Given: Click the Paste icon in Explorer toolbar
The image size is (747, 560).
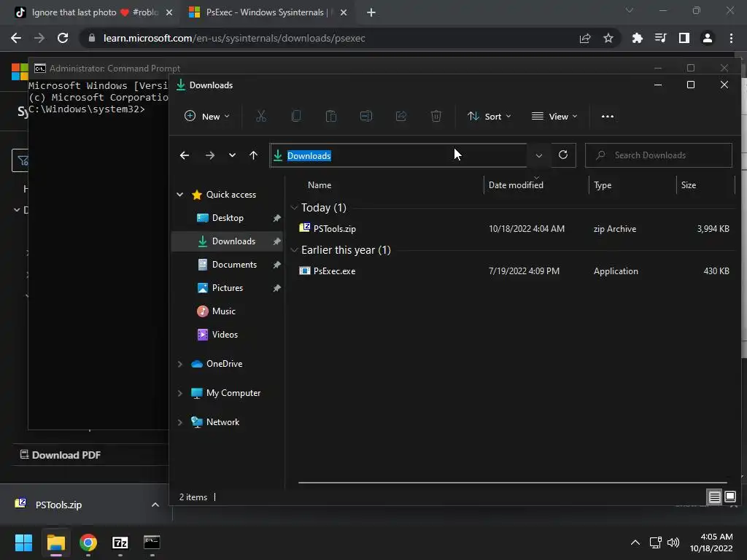Looking at the screenshot, I should point(330,116).
